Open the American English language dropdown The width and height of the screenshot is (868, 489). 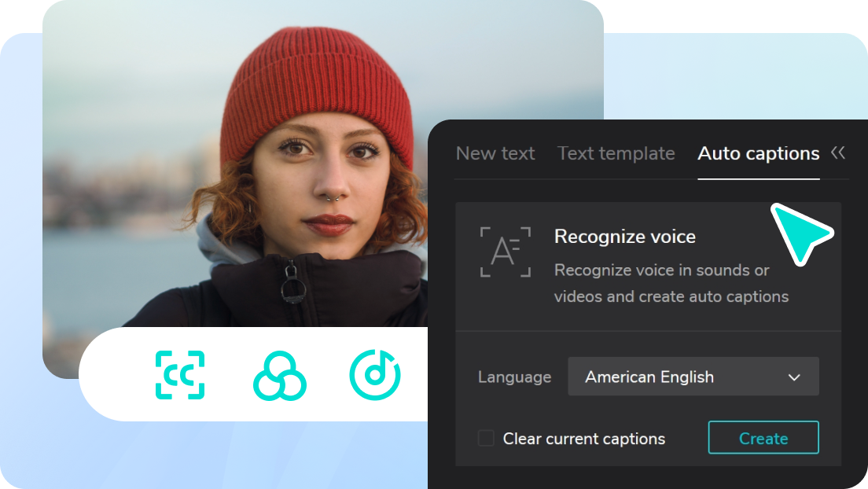[x=693, y=377]
